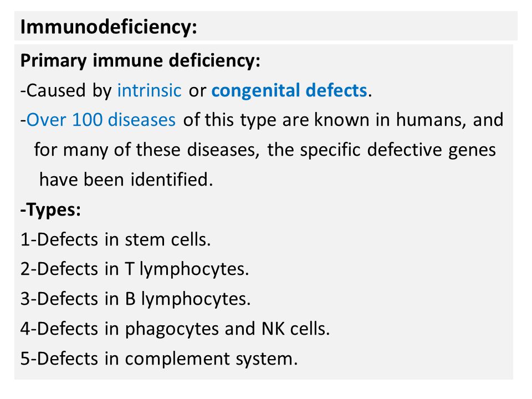This screenshot has height=399, width=532.
Task: Click the Over 100 diseases phrase
Action: coord(101,120)
